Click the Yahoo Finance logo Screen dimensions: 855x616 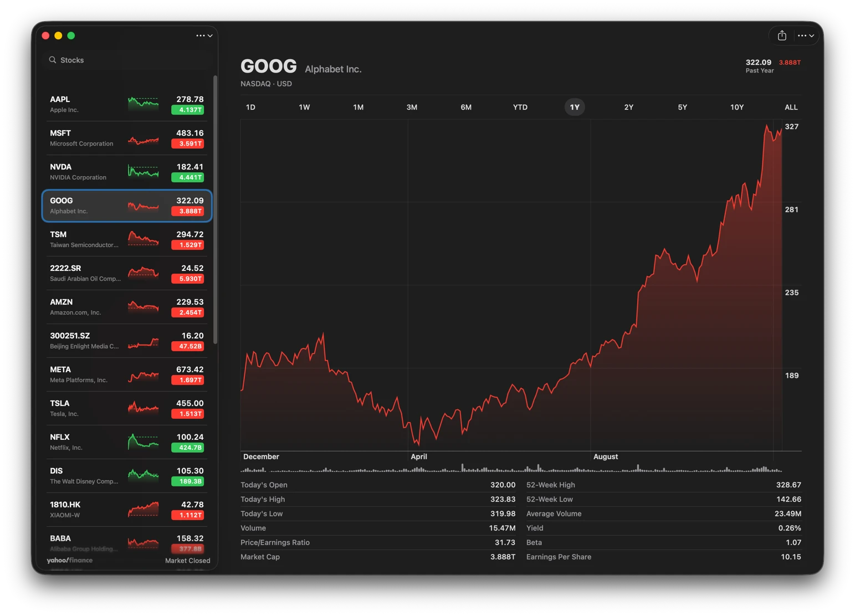[69, 560]
